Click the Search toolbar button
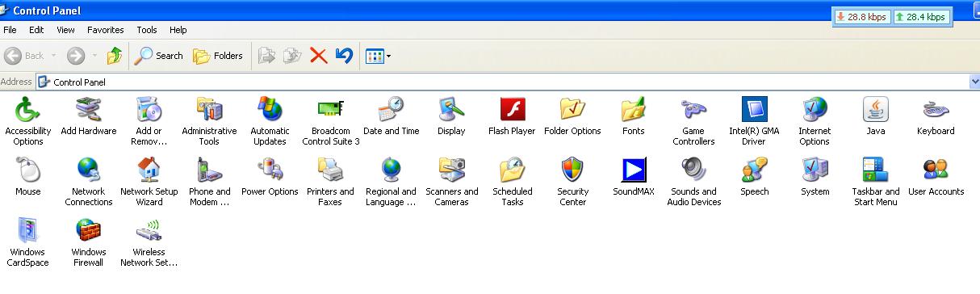The width and height of the screenshot is (980, 294). click(x=159, y=56)
